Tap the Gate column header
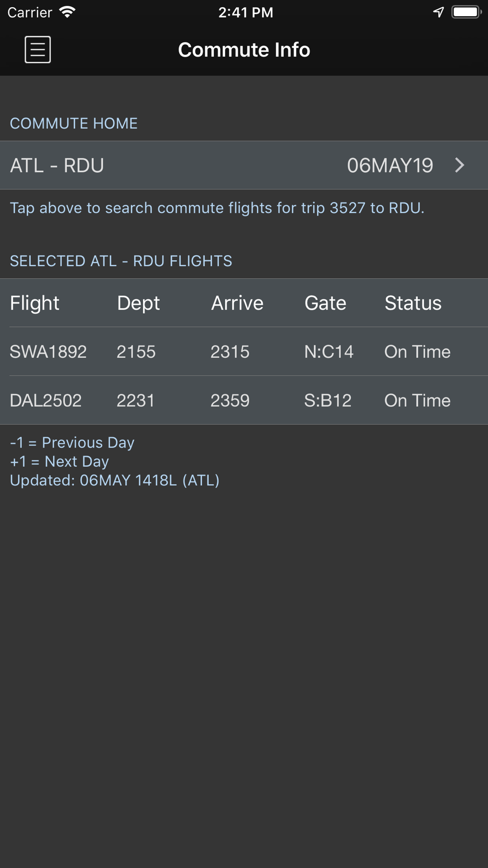 coord(325,303)
